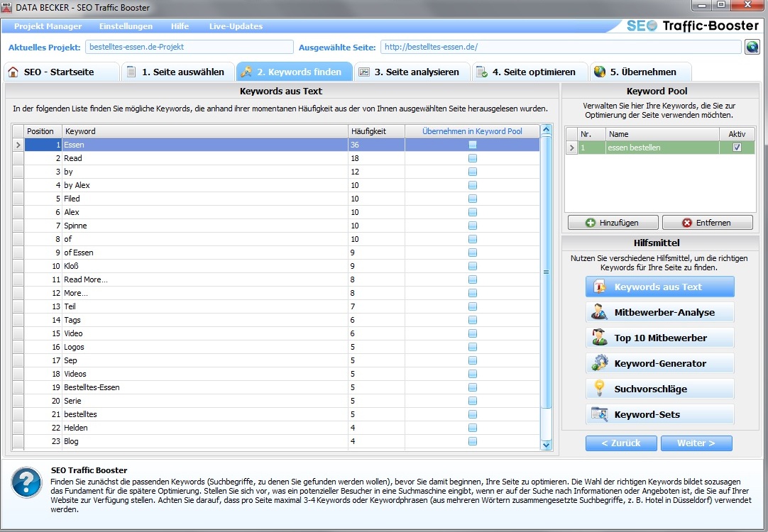Switch to the 4. Seite optimieren tab
This screenshot has width=768, height=532.
530,72
